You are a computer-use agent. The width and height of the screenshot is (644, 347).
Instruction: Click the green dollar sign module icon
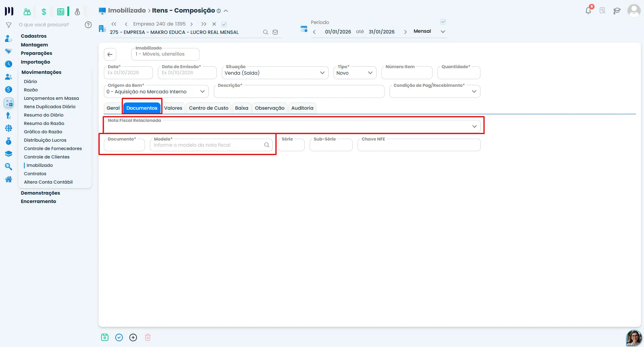[44, 12]
